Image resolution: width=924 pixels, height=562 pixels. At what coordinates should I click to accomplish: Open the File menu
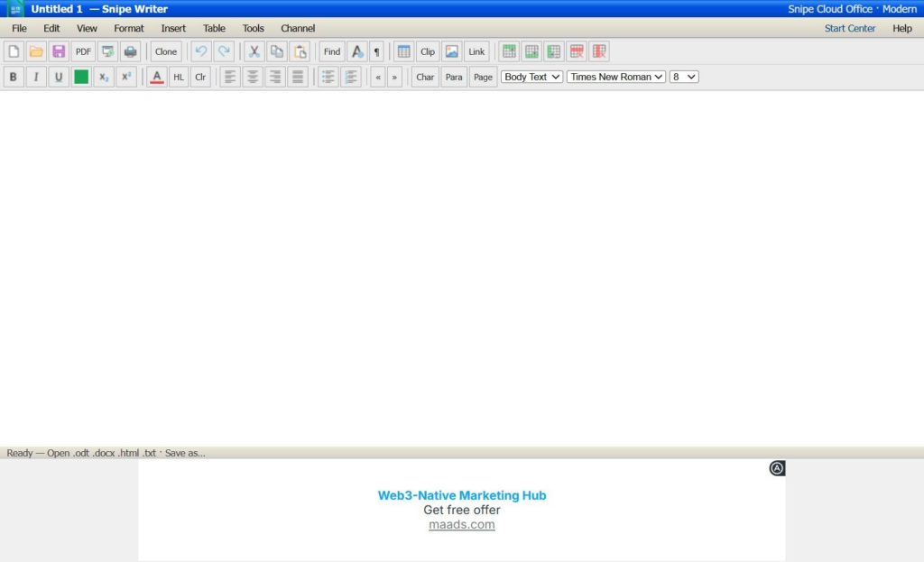pyautogui.click(x=19, y=28)
